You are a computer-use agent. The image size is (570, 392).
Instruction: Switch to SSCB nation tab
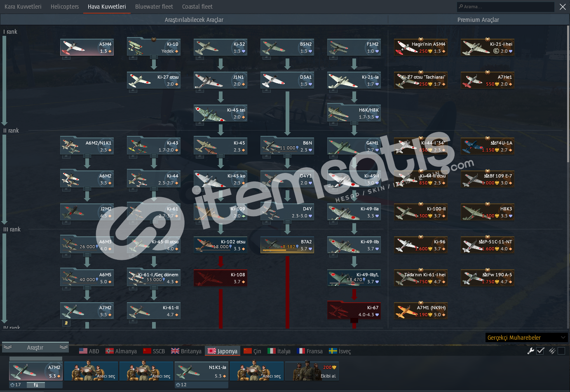click(154, 351)
